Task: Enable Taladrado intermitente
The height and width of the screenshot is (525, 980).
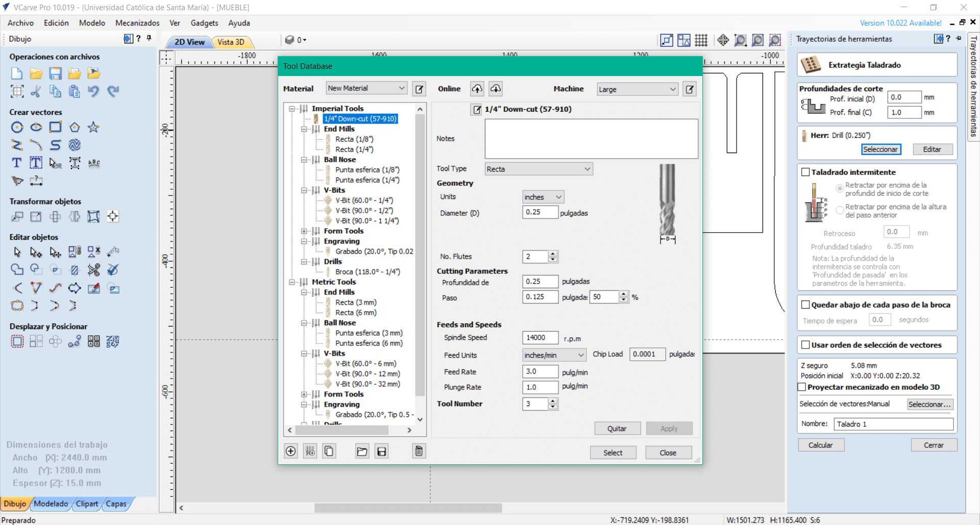Action: [805, 172]
